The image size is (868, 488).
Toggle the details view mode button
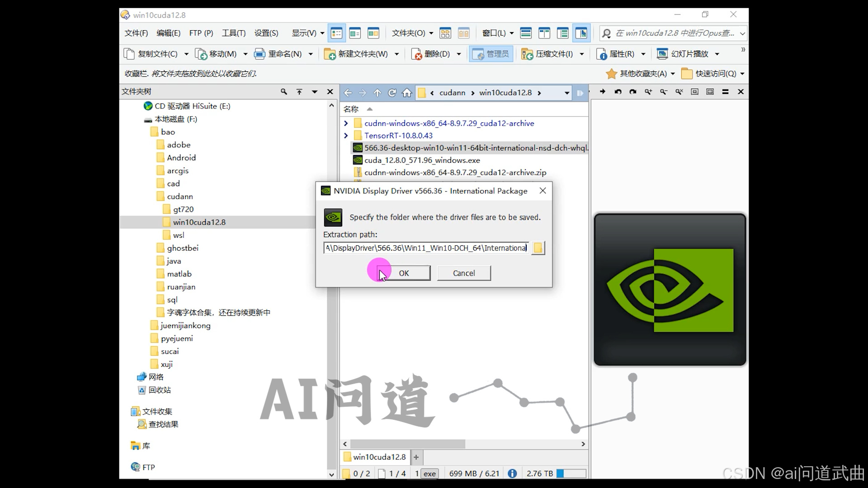(x=336, y=33)
